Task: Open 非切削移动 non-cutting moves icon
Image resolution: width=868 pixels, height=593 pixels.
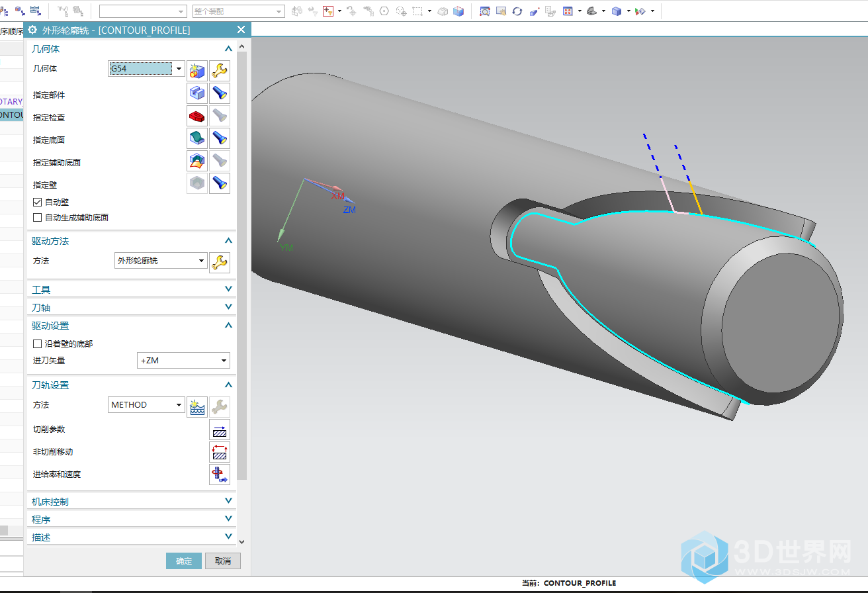Action: point(220,452)
